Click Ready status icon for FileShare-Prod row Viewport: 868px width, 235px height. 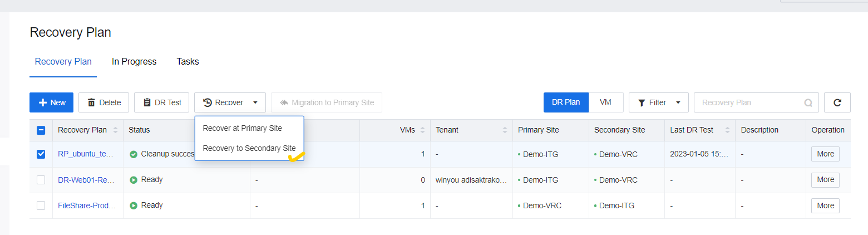pos(134,205)
